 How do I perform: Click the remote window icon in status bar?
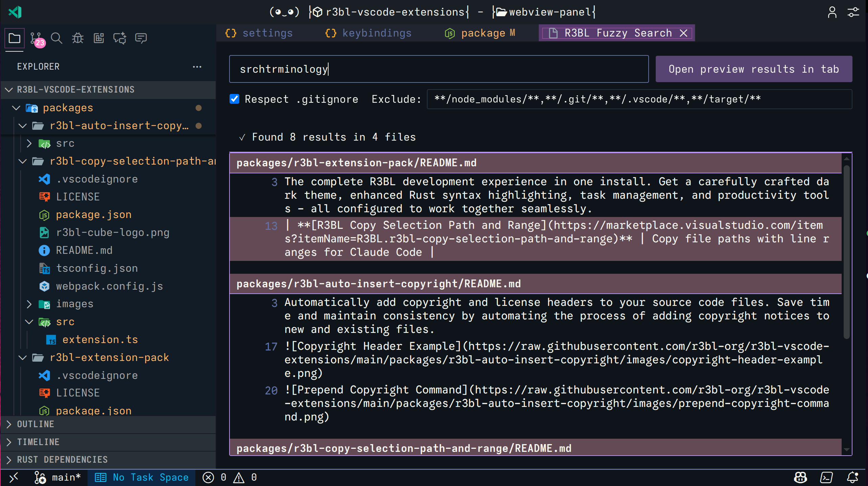point(14,477)
